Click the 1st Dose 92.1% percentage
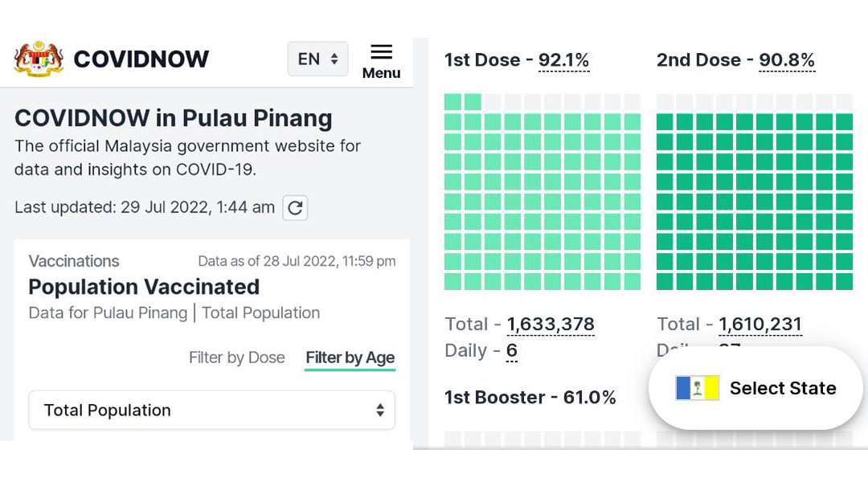This screenshot has width=868, height=482. (x=563, y=59)
